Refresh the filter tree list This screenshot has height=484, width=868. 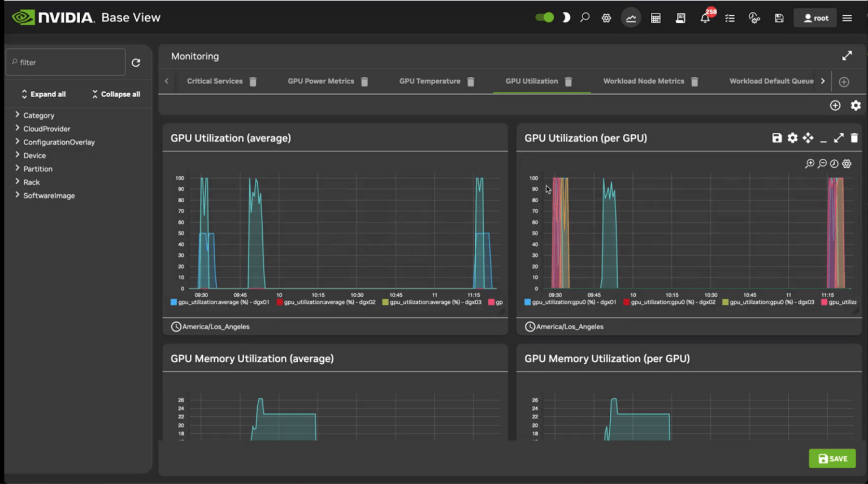[x=136, y=63]
